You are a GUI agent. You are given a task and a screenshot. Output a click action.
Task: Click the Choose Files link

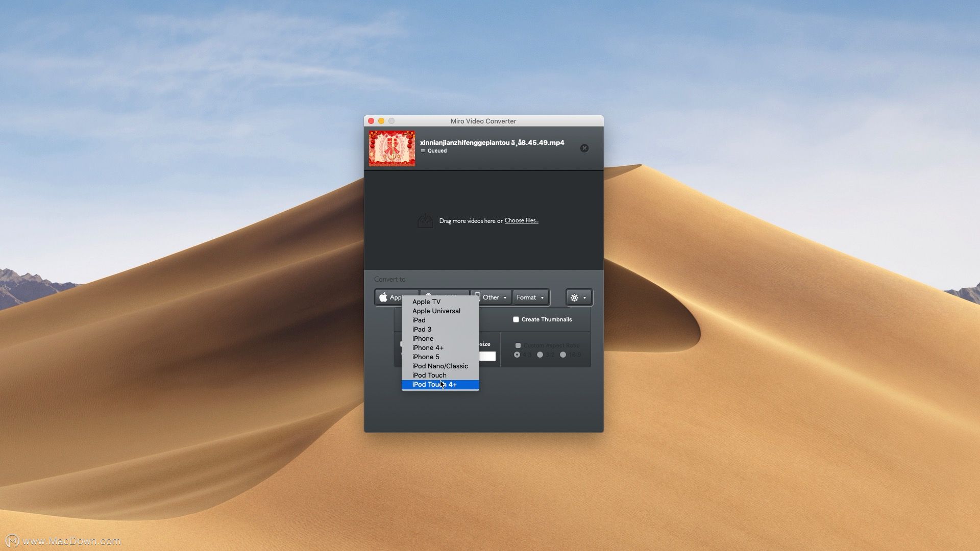tap(521, 220)
